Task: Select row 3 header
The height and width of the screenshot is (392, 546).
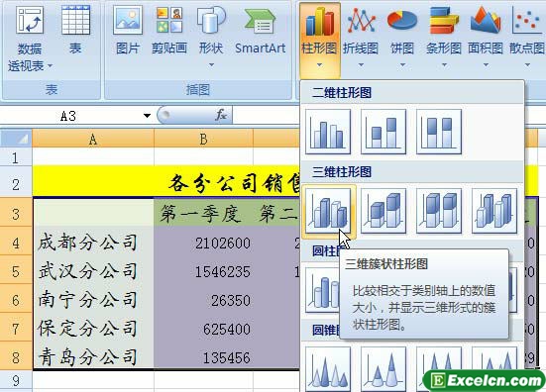Action: 16,213
